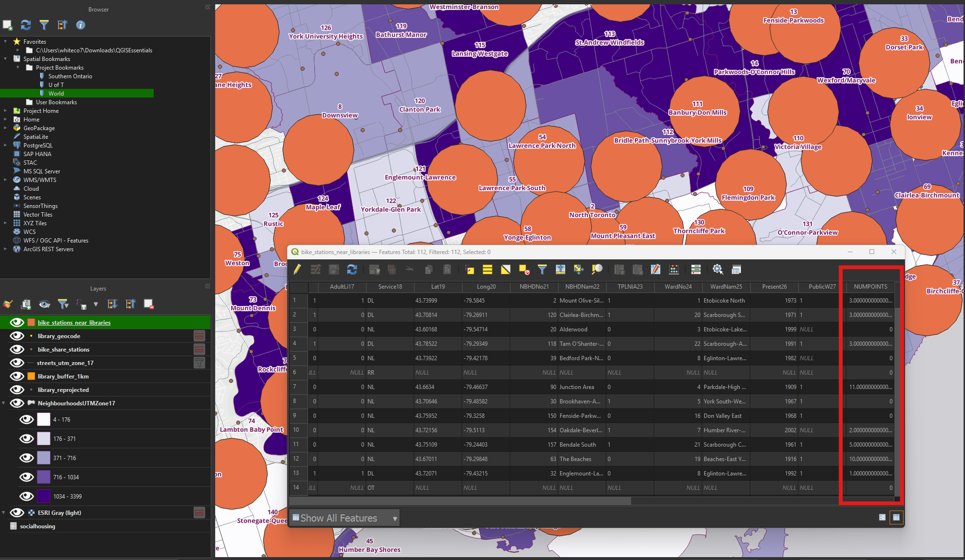Image resolution: width=965 pixels, height=560 pixels.
Task: Toggle editing mode pencil in attribute table
Action: (x=297, y=269)
